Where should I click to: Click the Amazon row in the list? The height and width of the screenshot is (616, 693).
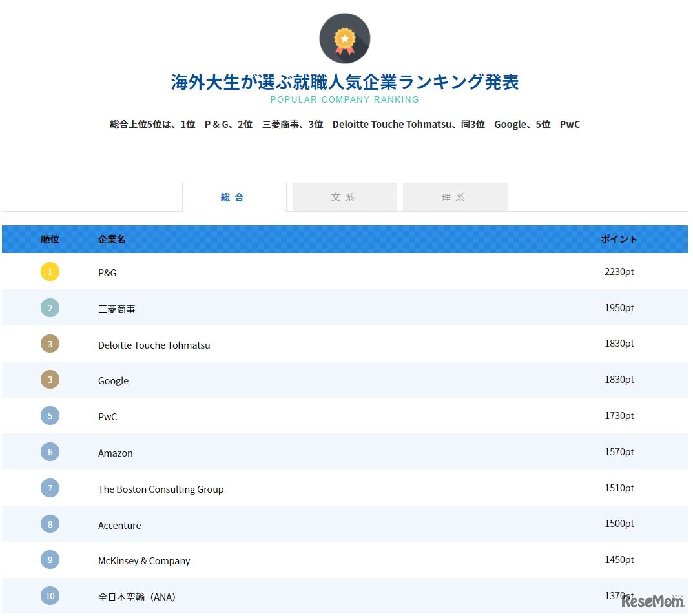click(115, 453)
